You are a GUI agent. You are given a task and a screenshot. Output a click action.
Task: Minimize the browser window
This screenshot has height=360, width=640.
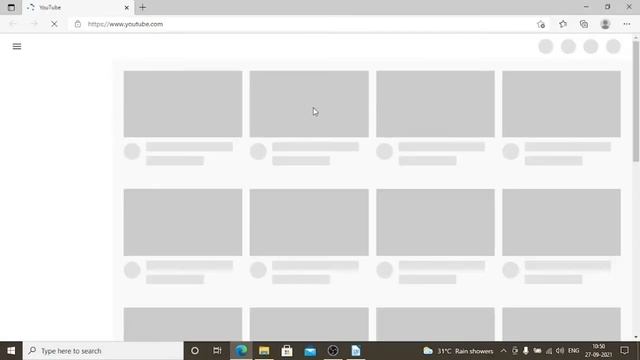point(586,7)
